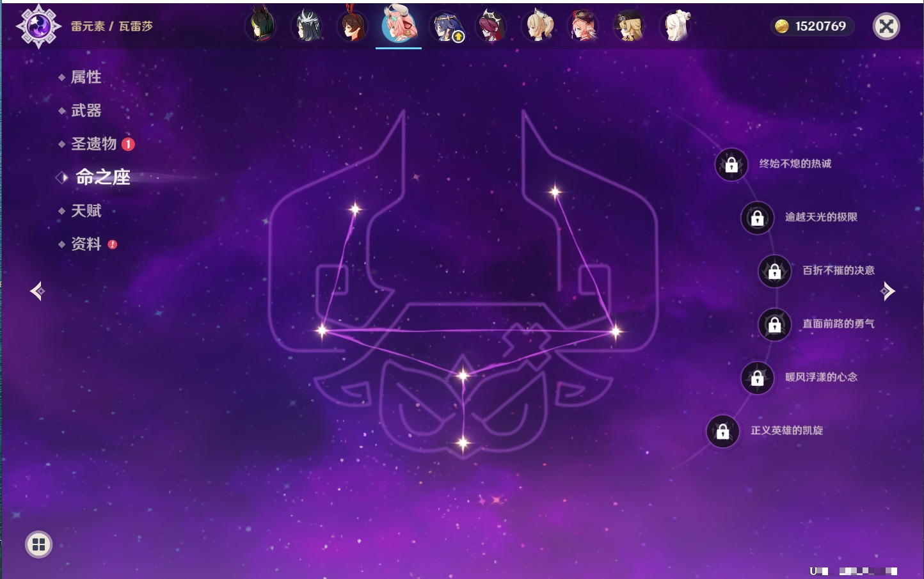Screen dimensions: 924x579
Task: Click lock icon for 终始不熄的热诚
Action: tap(731, 164)
